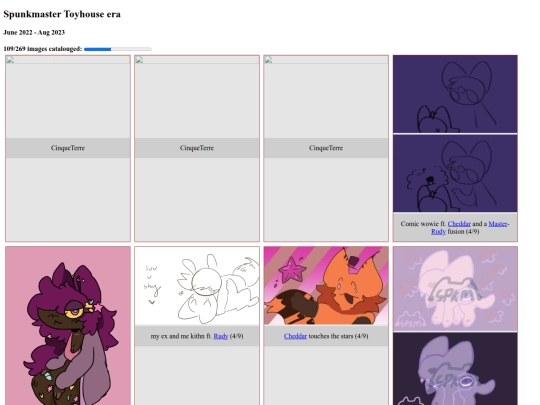Open the purple comic sketch lower panel with fluffy character
The height and width of the screenshot is (405, 540).
(455, 173)
